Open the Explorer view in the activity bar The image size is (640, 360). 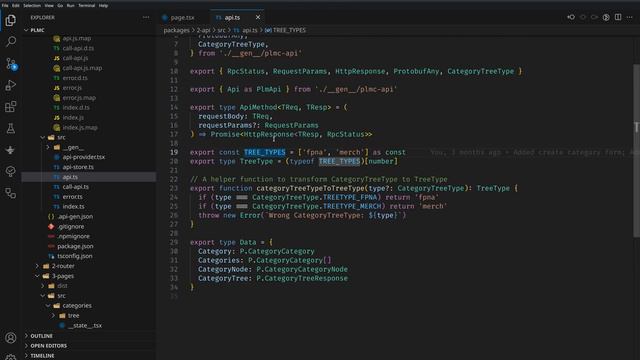click(x=11, y=20)
